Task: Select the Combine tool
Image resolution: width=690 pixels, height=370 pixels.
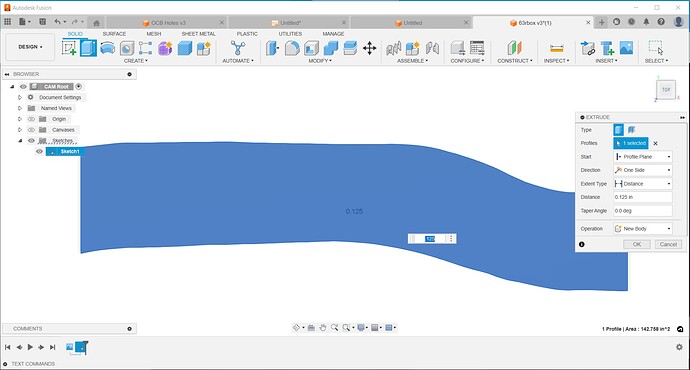Action: click(x=330, y=48)
